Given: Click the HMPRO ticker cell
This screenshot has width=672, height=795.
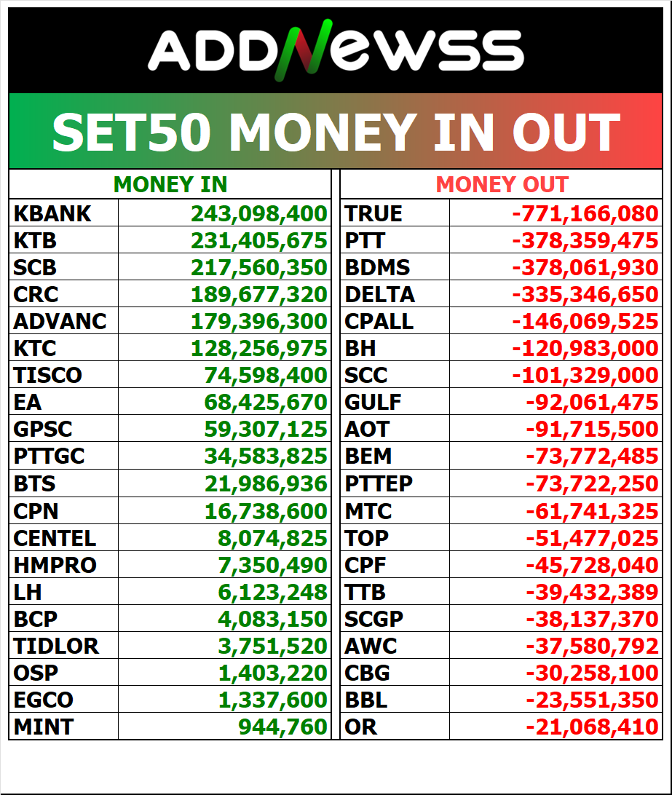Looking at the screenshot, I should point(55,564).
